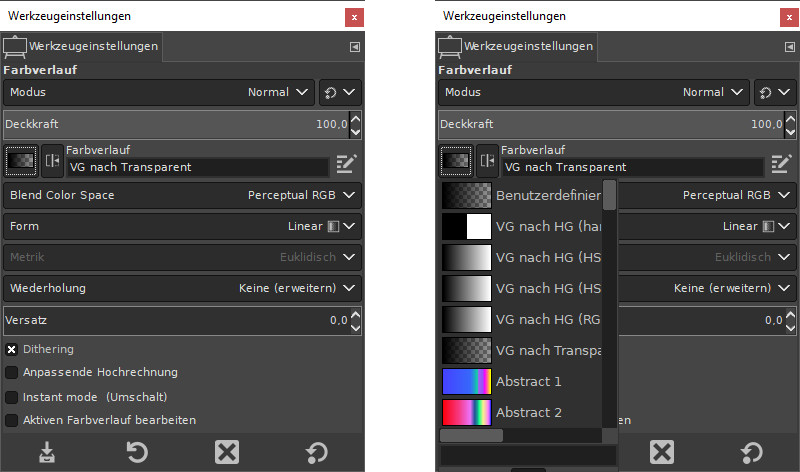Expand Blend Color Space dropdown in left window

(x=182, y=195)
